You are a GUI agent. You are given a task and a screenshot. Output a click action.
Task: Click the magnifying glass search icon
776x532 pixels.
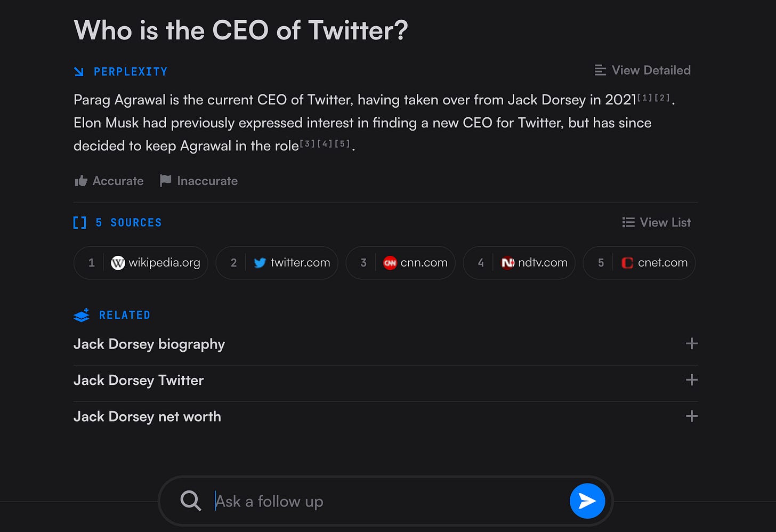pyautogui.click(x=190, y=501)
